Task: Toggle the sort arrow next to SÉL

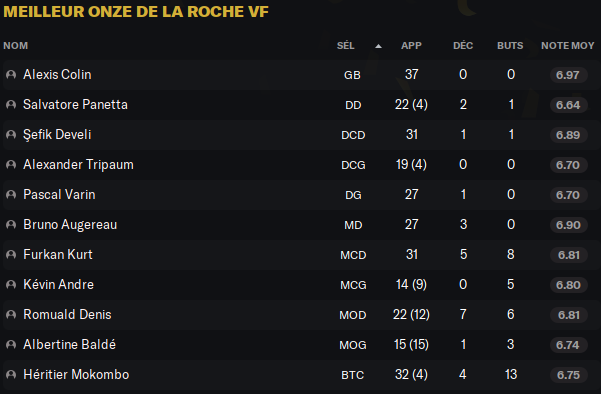Action: tap(378, 46)
